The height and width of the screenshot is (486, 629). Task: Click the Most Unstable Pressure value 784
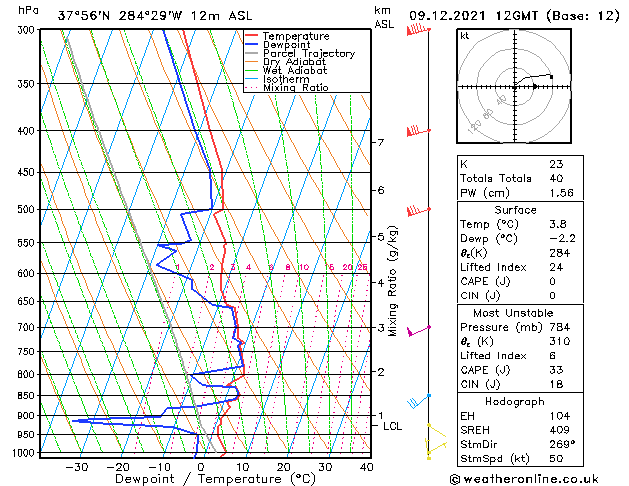click(560, 327)
